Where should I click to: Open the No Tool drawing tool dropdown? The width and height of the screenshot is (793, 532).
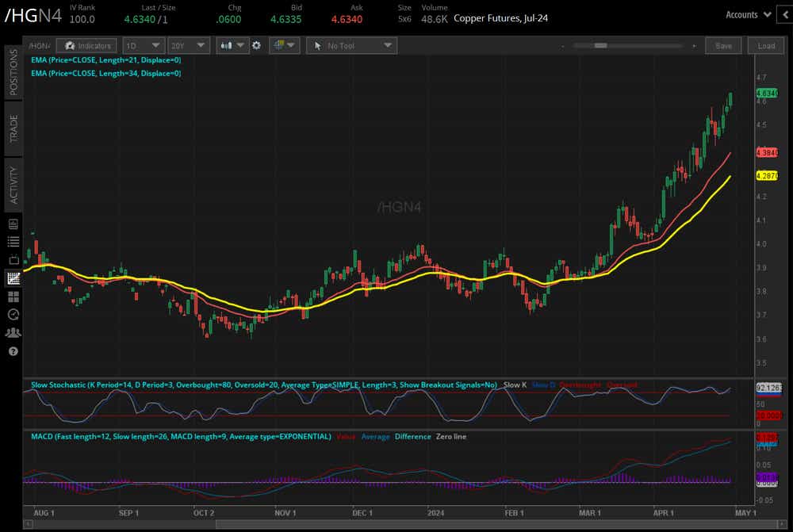point(351,46)
